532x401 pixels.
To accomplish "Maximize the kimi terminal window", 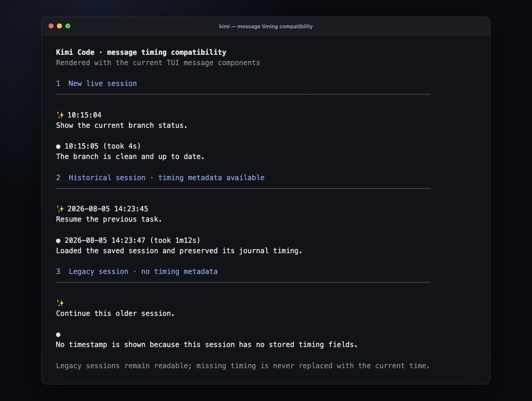I will pos(68,26).
